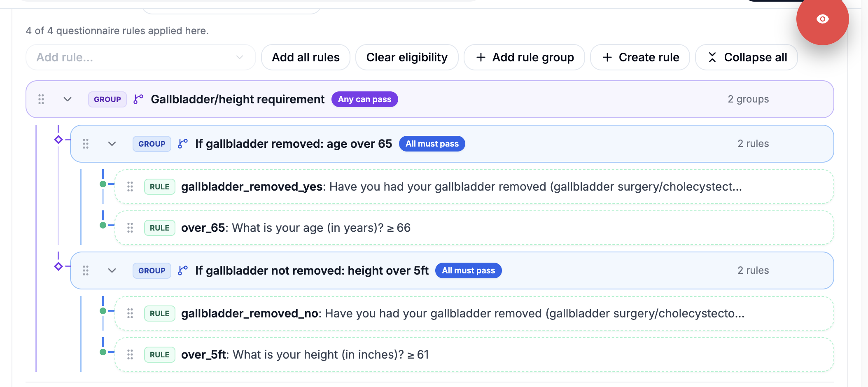Image resolution: width=868 pixels, height=387 pixels.
Task: Click drag handle of over_65 rule
Action: 130,228
